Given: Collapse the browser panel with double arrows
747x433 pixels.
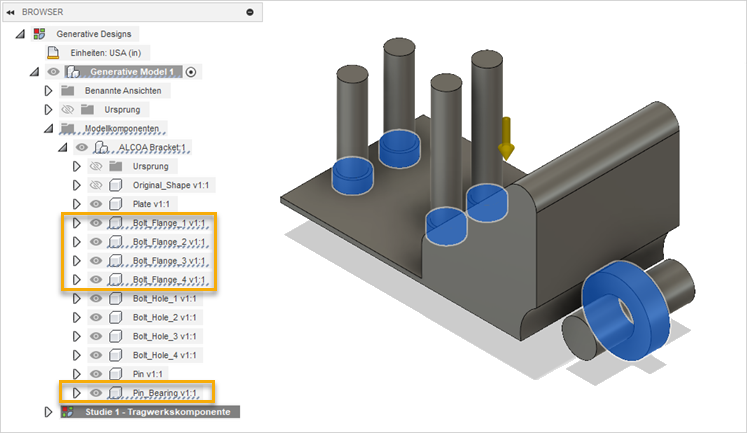Looking at the screenshot, I should (x=10, y=12).
